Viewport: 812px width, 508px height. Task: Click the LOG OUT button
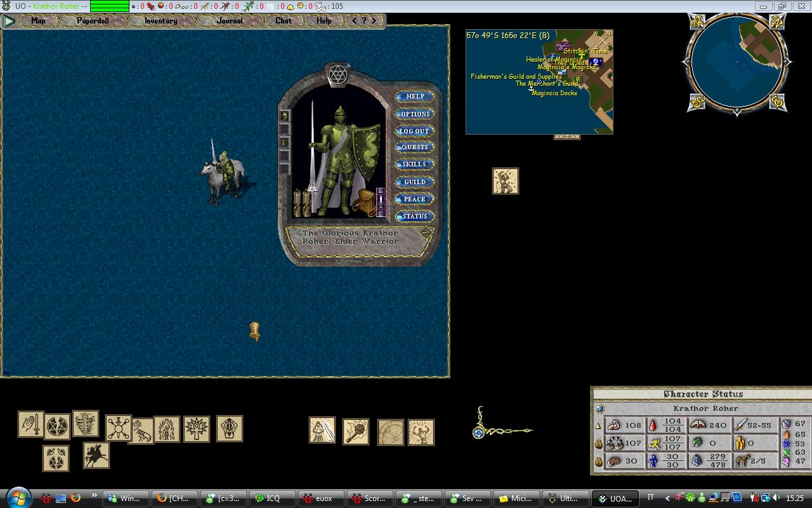click(x=415, y=131)
